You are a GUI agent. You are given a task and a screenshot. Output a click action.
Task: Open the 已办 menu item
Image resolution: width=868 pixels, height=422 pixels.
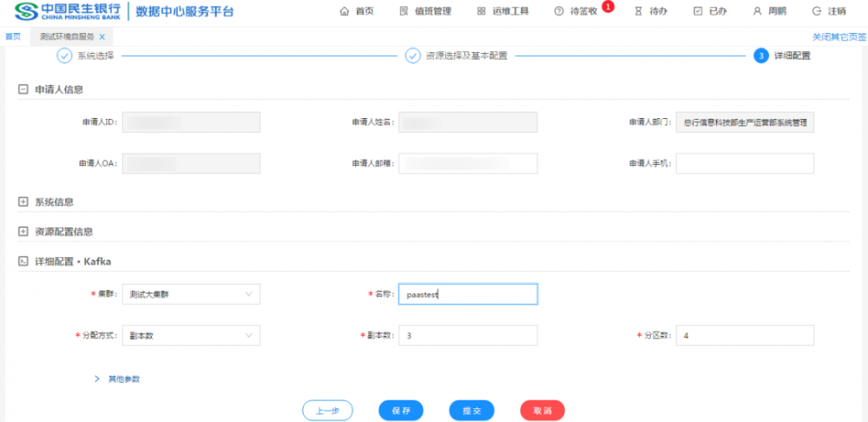click(718, 11)
